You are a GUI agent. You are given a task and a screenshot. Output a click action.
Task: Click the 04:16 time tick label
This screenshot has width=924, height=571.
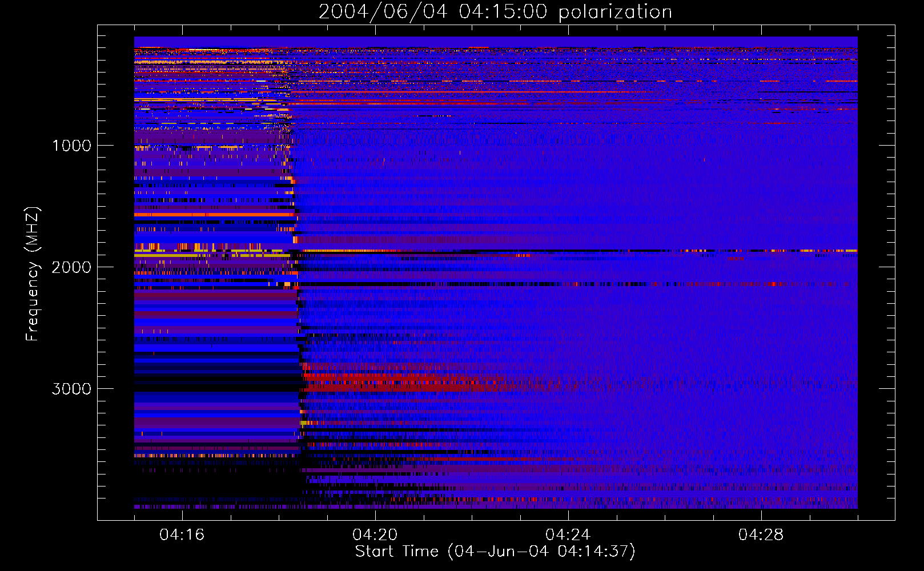coord(182,535)
